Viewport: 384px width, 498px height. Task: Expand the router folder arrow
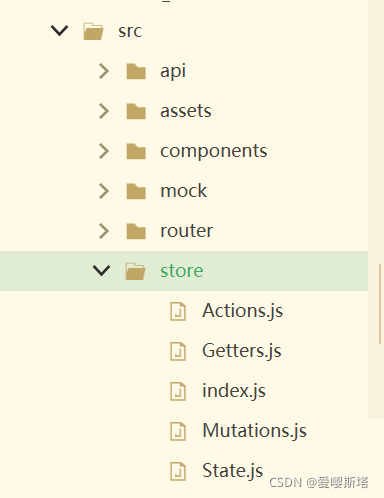tap(104, 231)
